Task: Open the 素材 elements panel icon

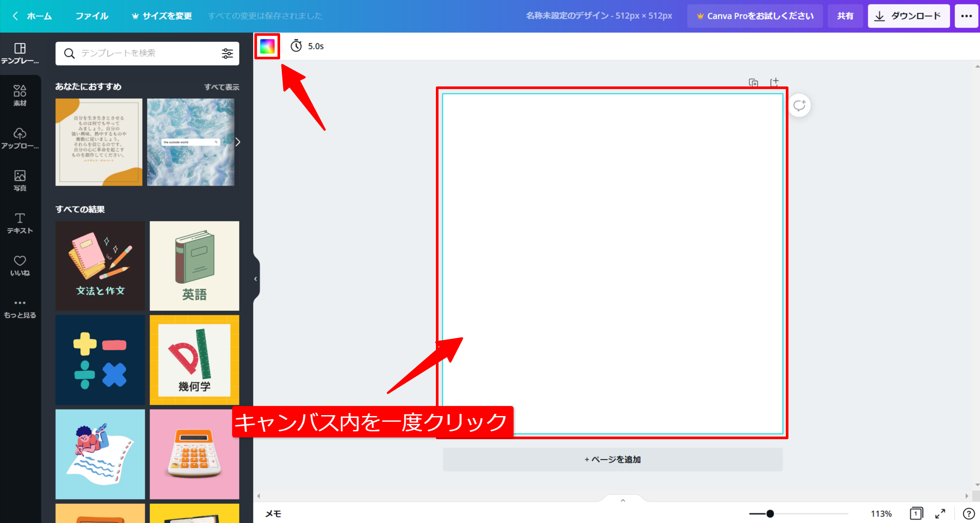Action: pos(20,95)
